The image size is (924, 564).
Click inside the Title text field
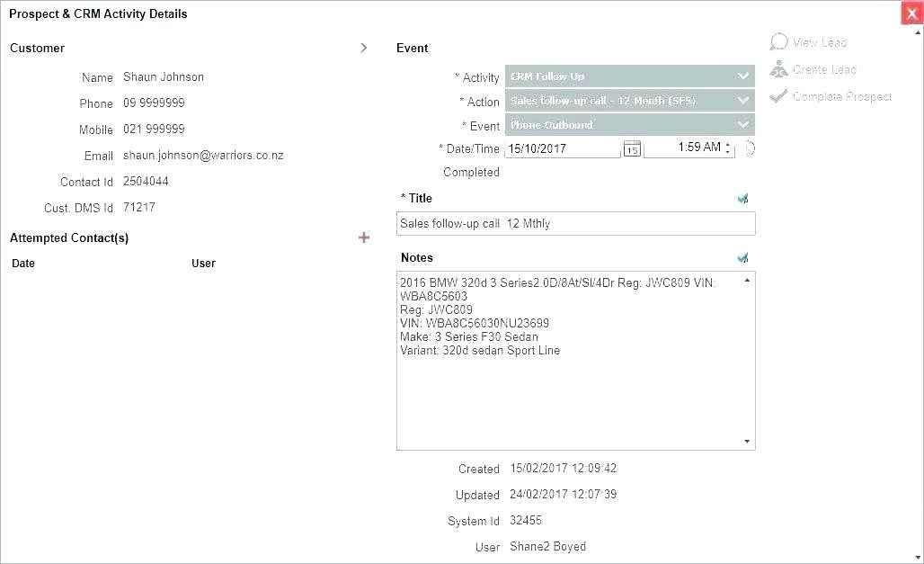[x=575, y=224]
